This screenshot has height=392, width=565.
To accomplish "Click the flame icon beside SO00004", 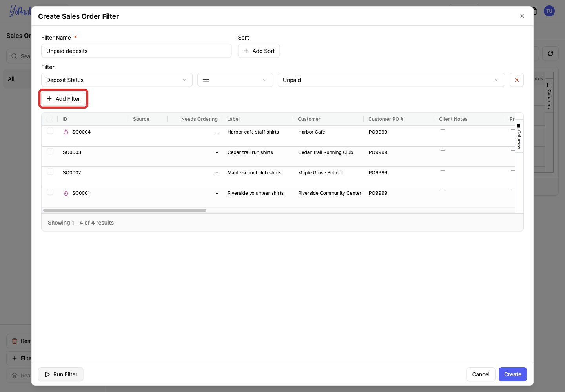I will 66,132.
